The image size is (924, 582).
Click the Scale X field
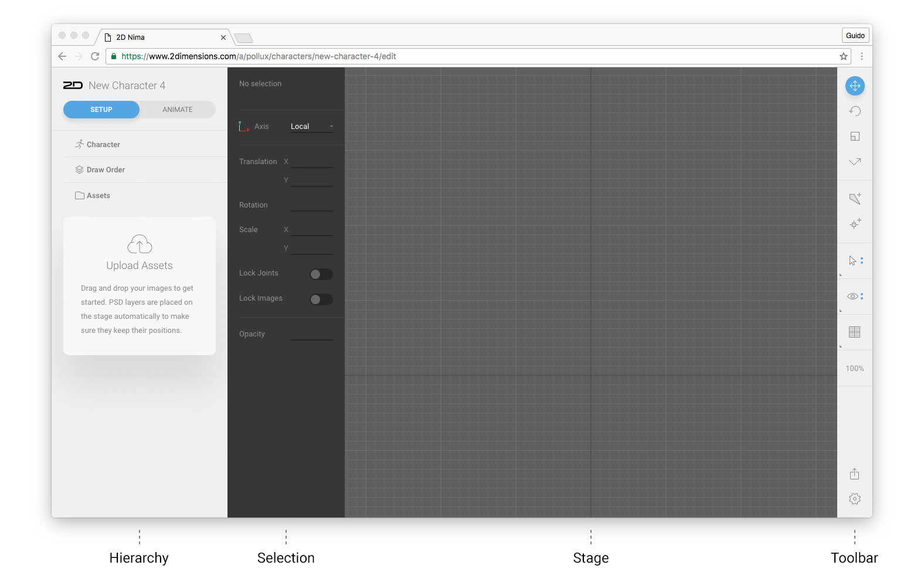[312, 230]
